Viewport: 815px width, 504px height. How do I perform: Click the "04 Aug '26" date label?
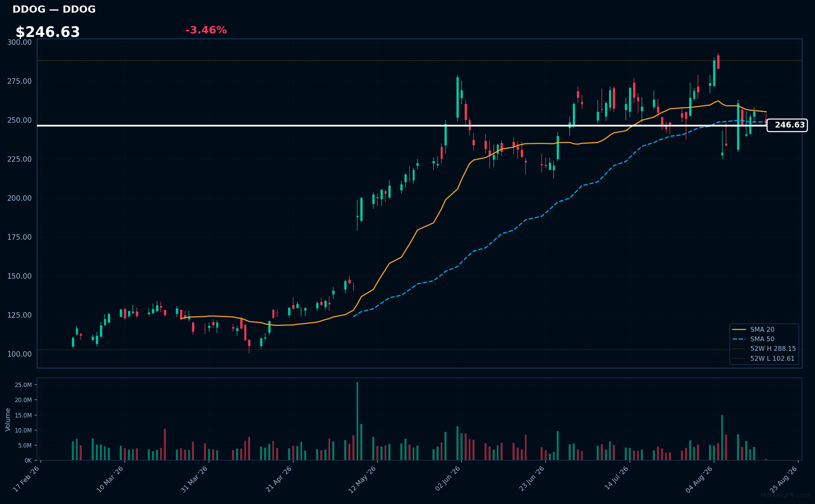tap(699, 479)
